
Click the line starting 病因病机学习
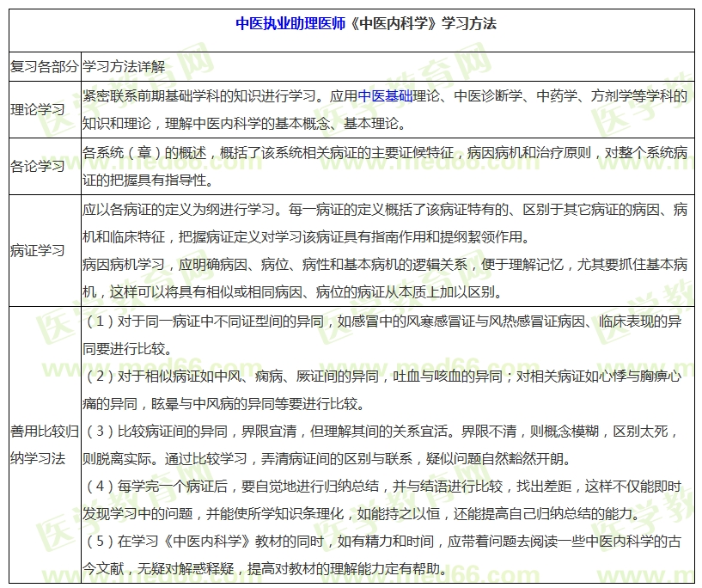click(x=384, y=265)
